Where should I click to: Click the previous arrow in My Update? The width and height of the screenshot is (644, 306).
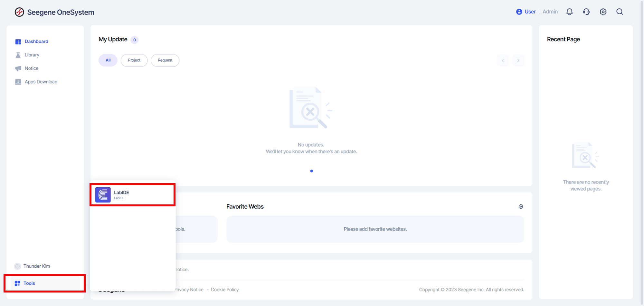coord(503,61)
